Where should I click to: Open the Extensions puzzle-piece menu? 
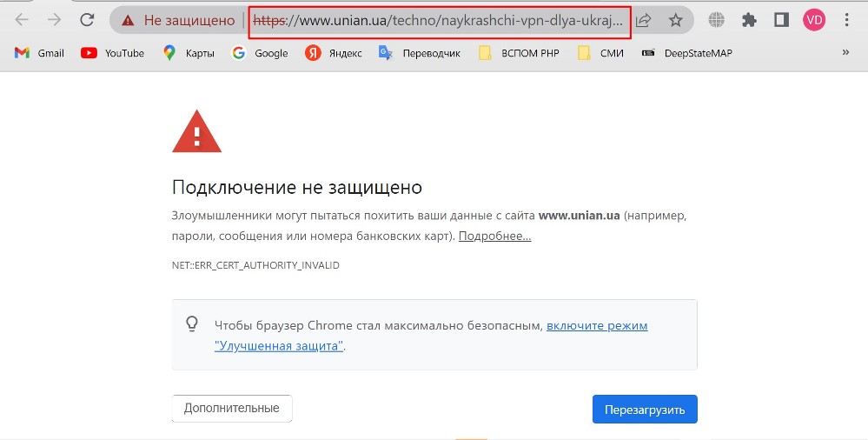[749, 21]
